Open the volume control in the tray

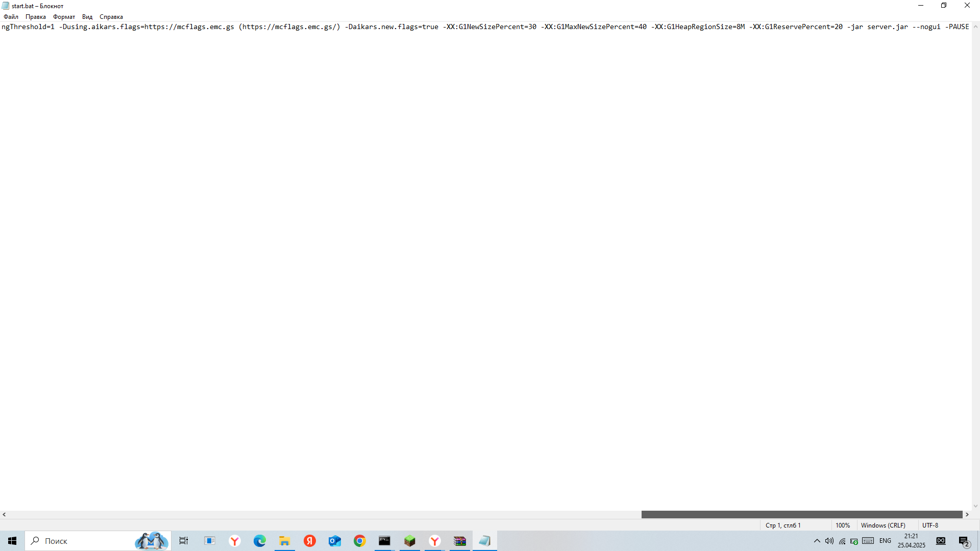829,541
